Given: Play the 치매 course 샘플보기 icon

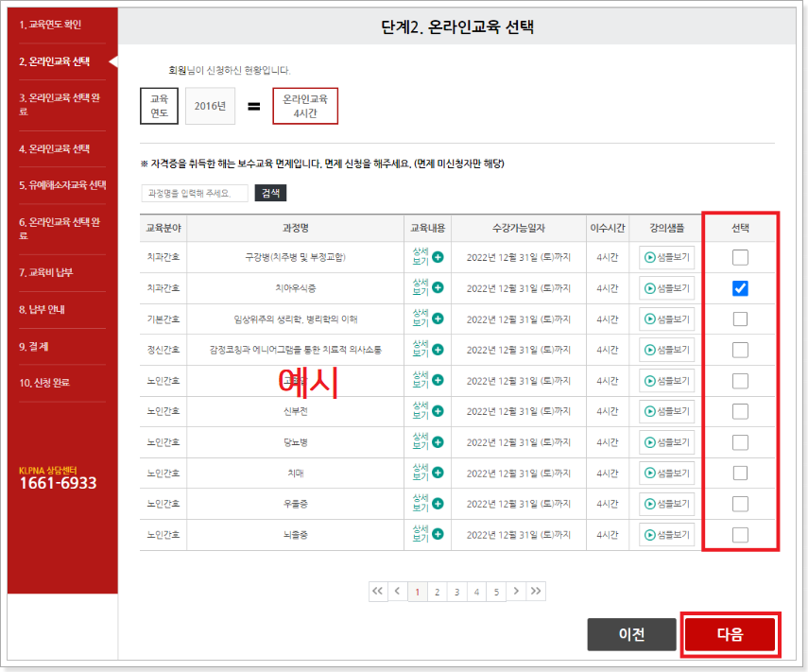Looking at the screenshot, I should (666, 473).
